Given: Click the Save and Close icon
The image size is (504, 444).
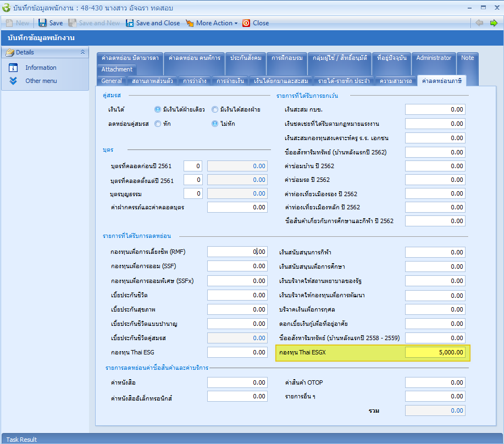Looking at the screenshot, I should (130, 23).
